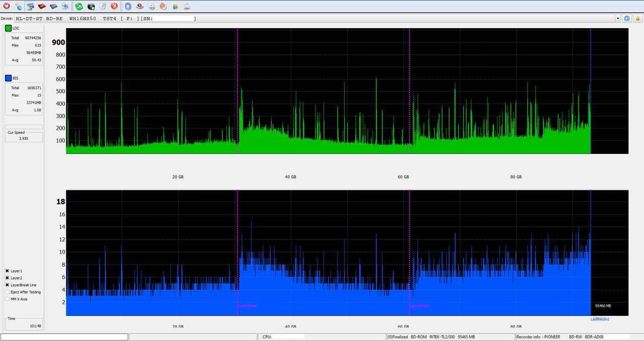
Task: Click the blue BIS color swatch
Action: [x=8, y=78]
